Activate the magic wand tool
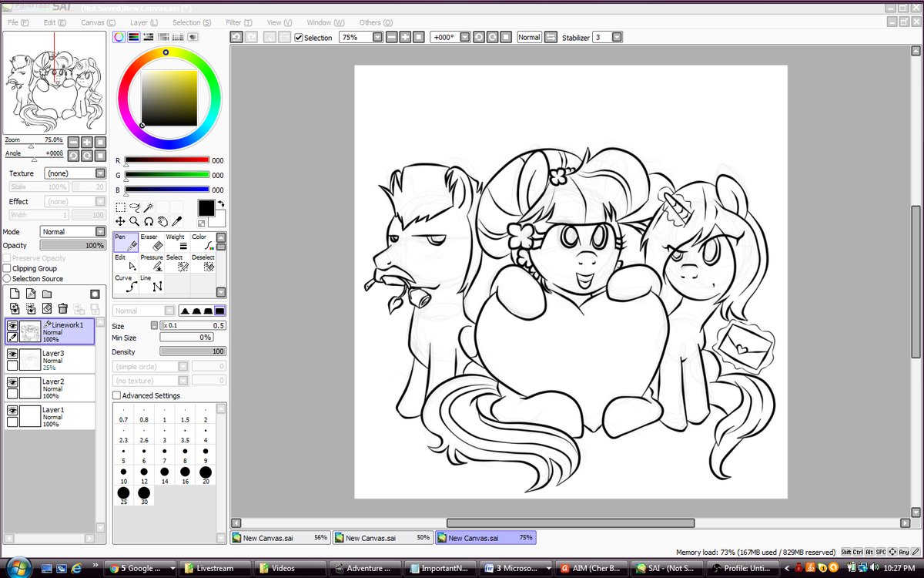 (x=149, y=207)
